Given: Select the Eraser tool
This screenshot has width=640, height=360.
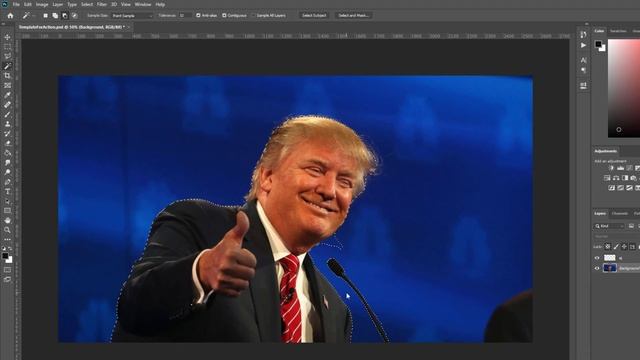Looking at the screenshot, I should pos(7,143).
